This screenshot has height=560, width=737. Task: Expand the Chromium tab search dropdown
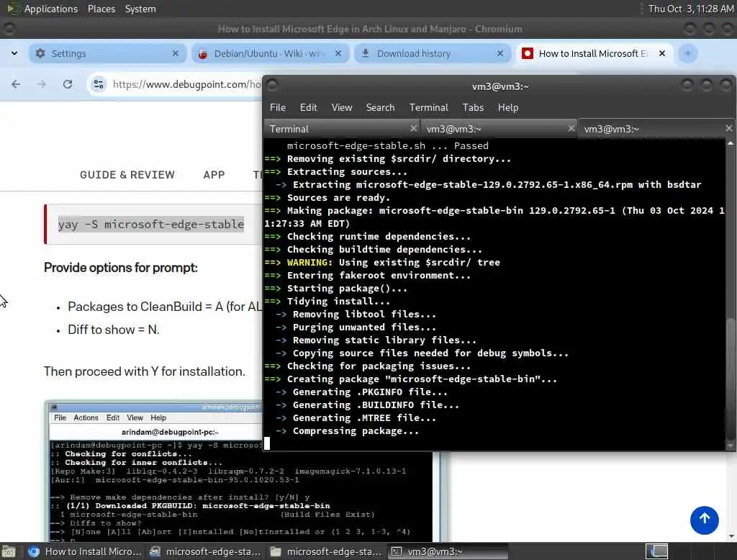coord(14,53)
